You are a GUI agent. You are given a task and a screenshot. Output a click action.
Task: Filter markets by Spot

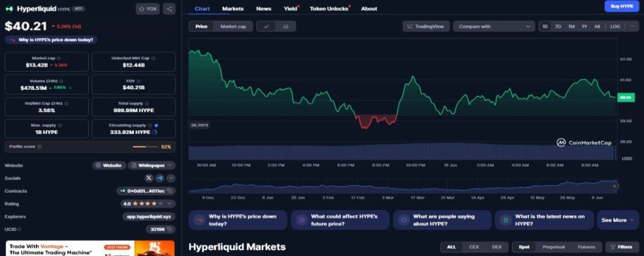point(524,247)
